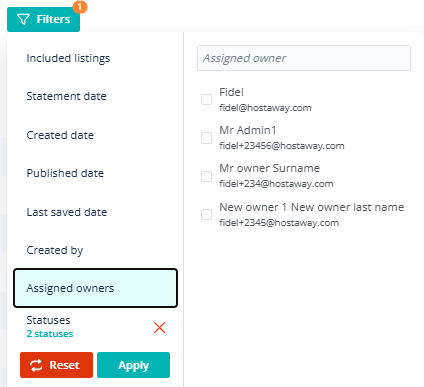This screenshot has width=424, height=387.
Task: Select the Assigned owners filter item
Action: coord(95,288)
